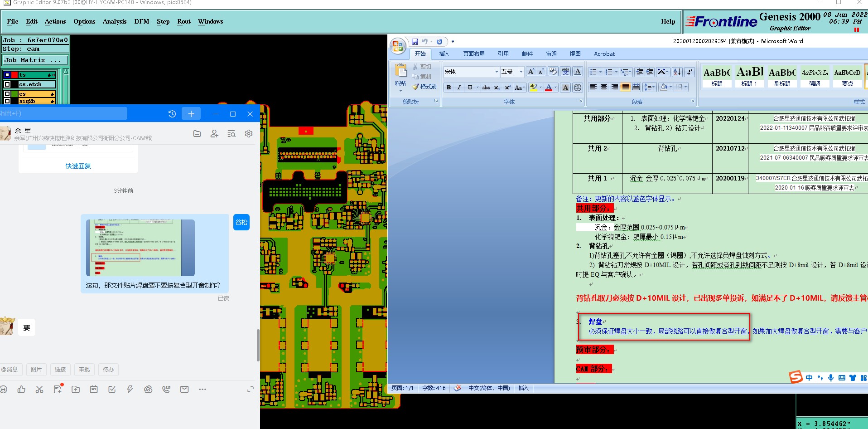Click the center-align paragraph icon
The image size is (868, 429).
click(604, 87)
